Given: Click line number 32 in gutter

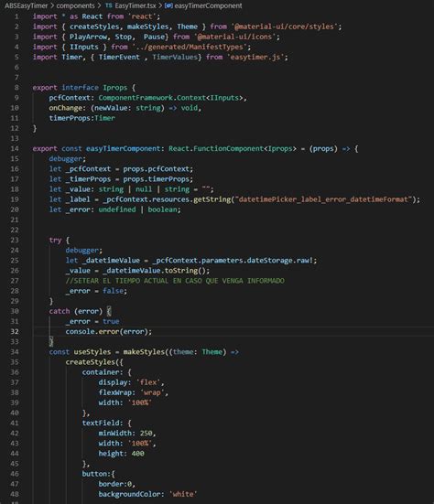Looking at the screenshot, I should click(x=15, y=331).
